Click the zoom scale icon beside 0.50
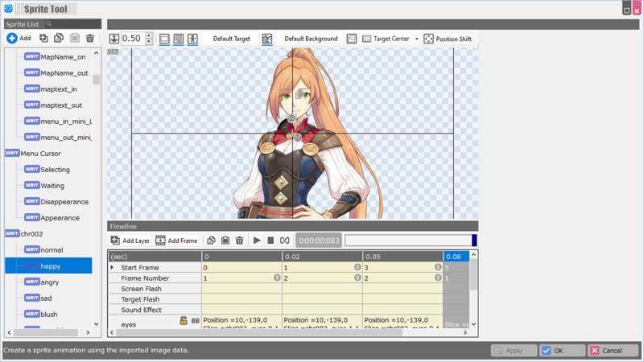Screen dimensions: 644x362 [x=114, y=39]
